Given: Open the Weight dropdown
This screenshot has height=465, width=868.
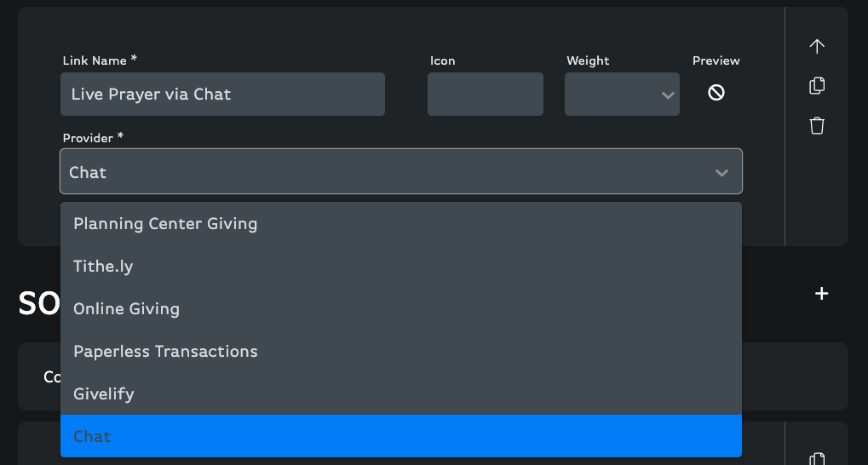Looking at the screenshot, I should coord(622,94).
